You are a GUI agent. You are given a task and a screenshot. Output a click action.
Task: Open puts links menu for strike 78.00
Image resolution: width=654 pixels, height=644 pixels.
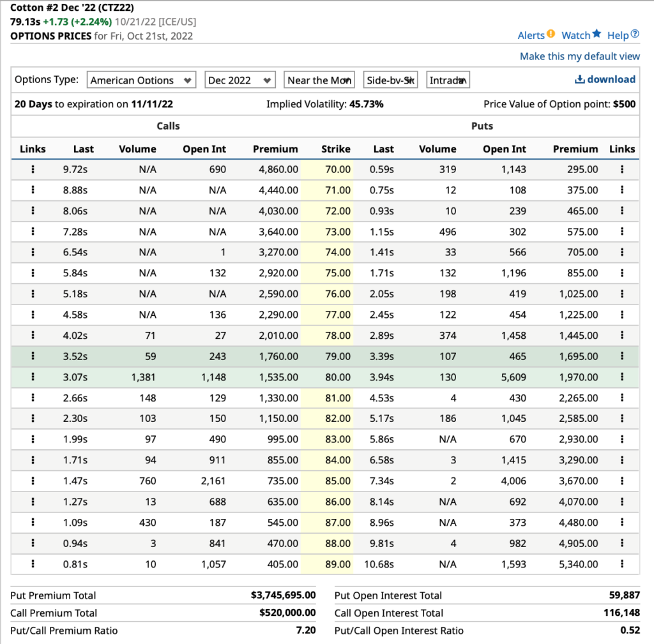pyautogui.click(x=622, y=336)
